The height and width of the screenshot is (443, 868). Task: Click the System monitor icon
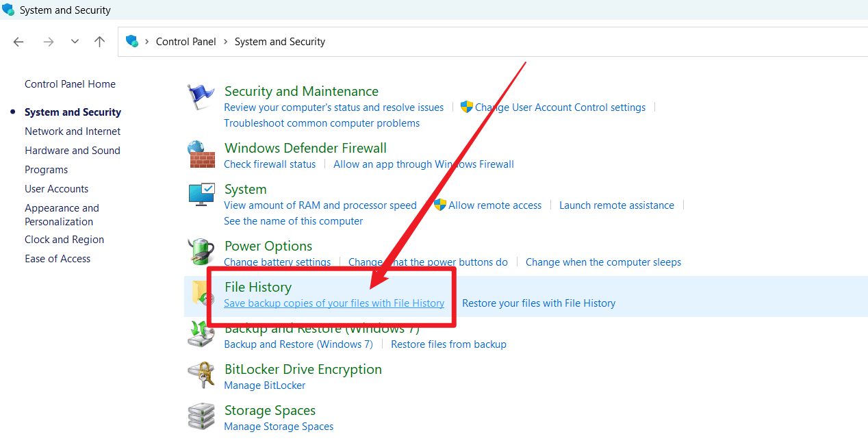pos(202,195)
